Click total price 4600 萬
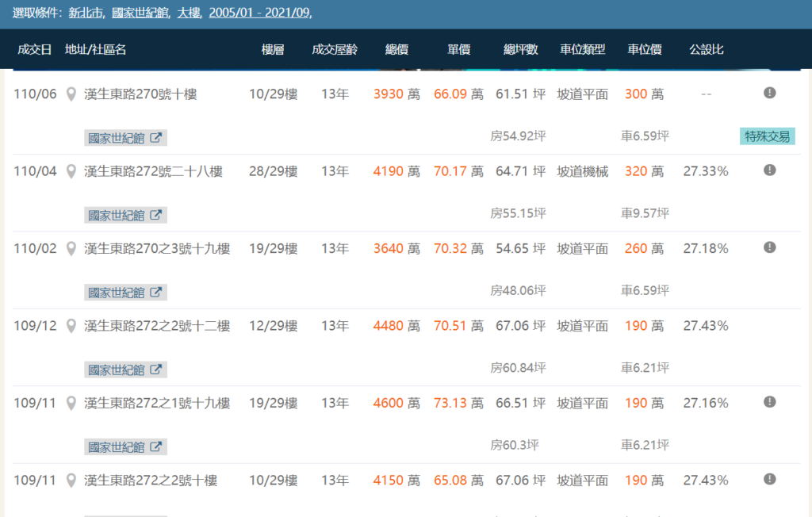This screenshot has width=812, height=517. coord(396,403)
